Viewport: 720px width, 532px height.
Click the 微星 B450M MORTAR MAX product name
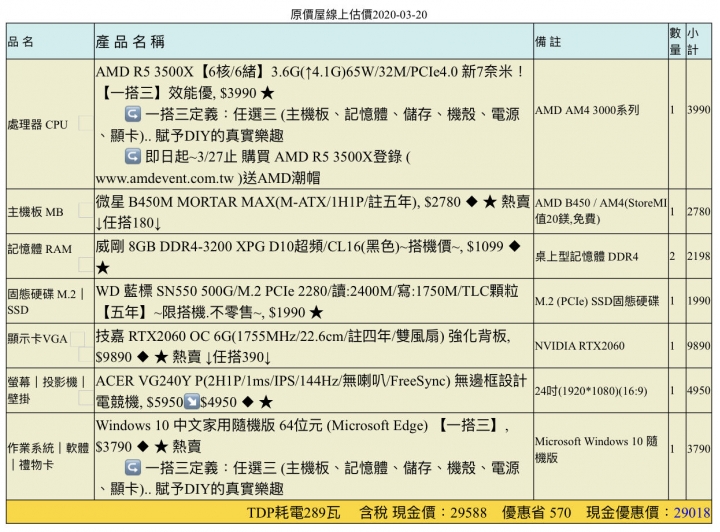click(x=186, y=202)
